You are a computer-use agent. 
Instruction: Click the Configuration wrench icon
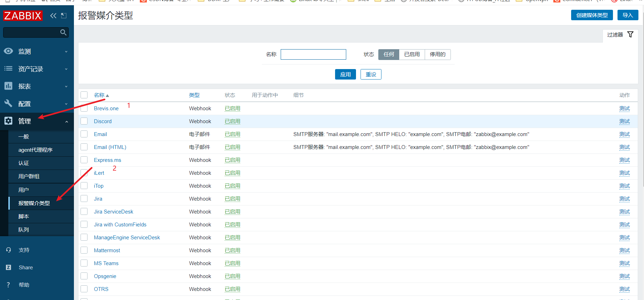pyautogui.click(x=8, y=103)
